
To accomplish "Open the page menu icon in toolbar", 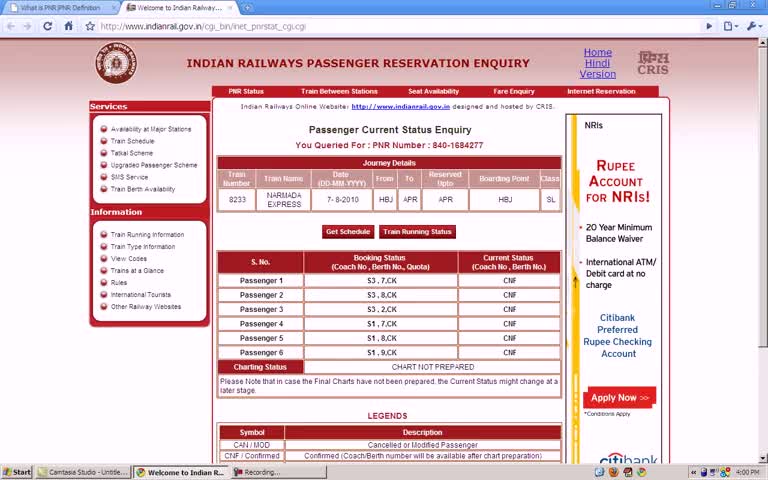I will (x=730, y=26).
